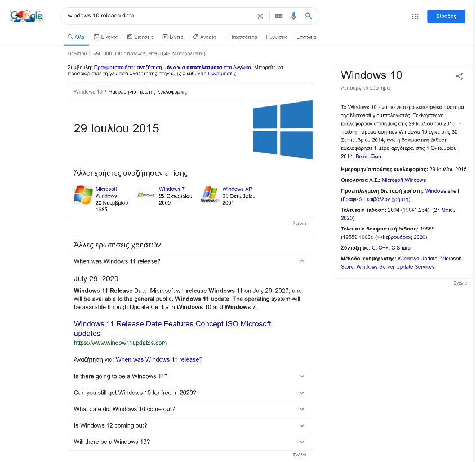
Task: Open the Windows XP related search link
Action: coord(237,189)
